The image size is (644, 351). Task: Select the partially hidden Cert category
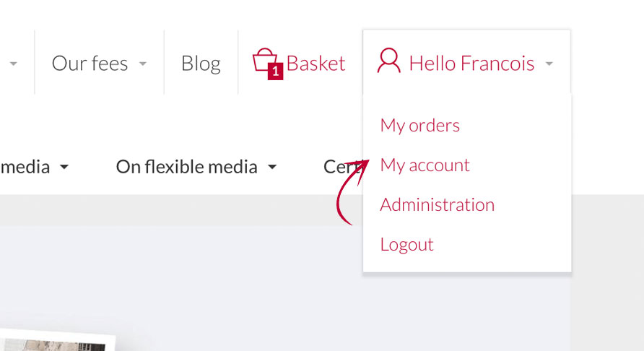(x=338, y=168)
